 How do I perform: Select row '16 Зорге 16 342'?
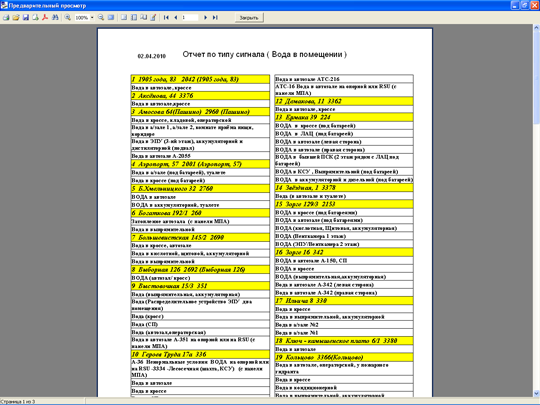pyautogui.click(x=344, y=252)
